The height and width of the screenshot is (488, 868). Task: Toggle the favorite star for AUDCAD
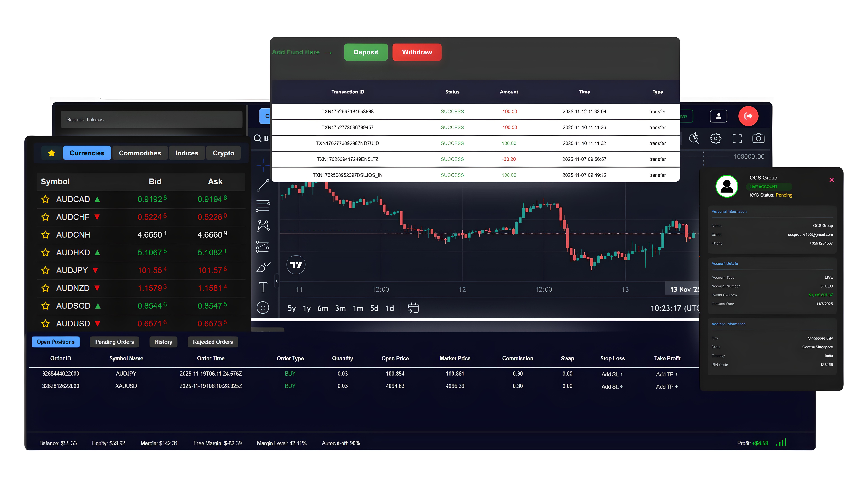point(45,199)
